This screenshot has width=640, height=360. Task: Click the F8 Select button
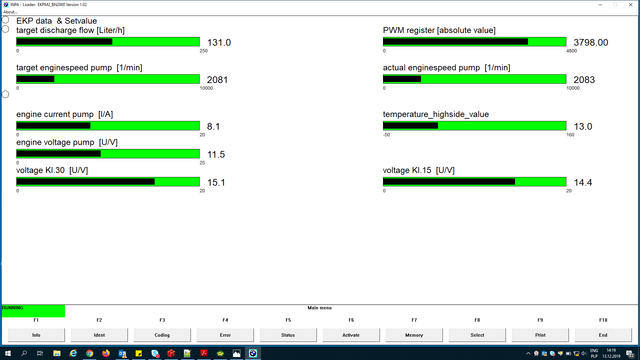(x=477, y=335)
